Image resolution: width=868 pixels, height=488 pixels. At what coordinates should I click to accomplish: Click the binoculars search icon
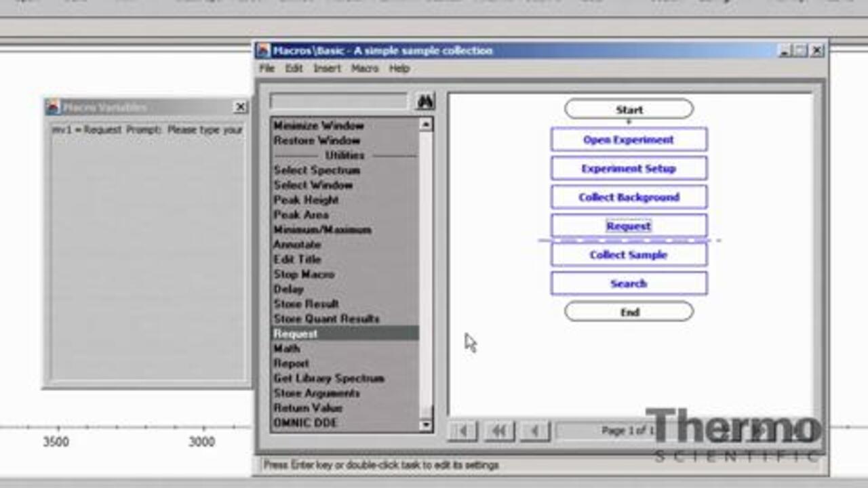425,102
